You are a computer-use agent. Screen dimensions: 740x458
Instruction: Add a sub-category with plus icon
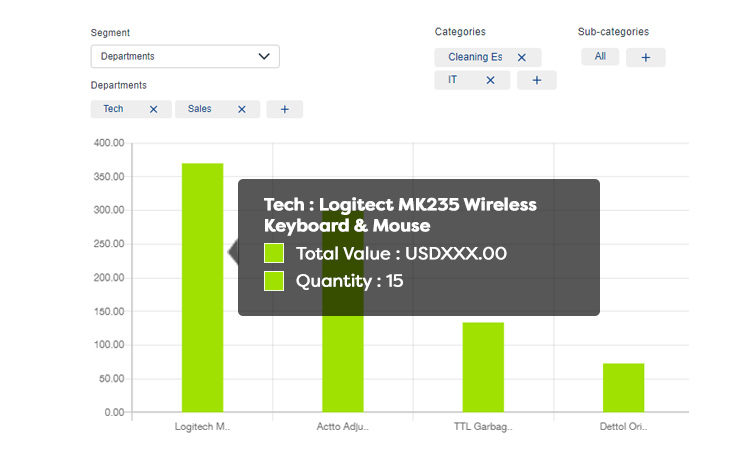coord(646,58)
